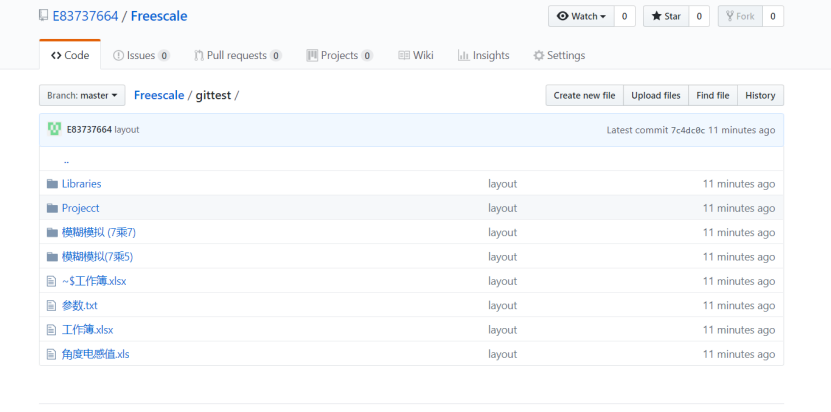
Task: Open latest commit 7c4dc0c link
Action: (687, 130)
